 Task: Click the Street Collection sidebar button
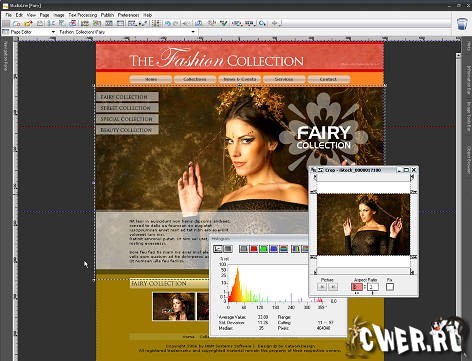(x=127, y=108)
